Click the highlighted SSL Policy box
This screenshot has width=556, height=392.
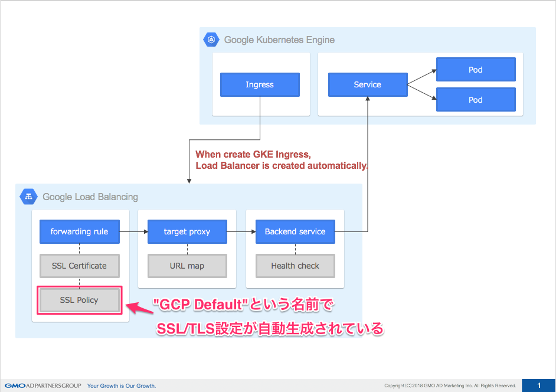pos(79,300)
